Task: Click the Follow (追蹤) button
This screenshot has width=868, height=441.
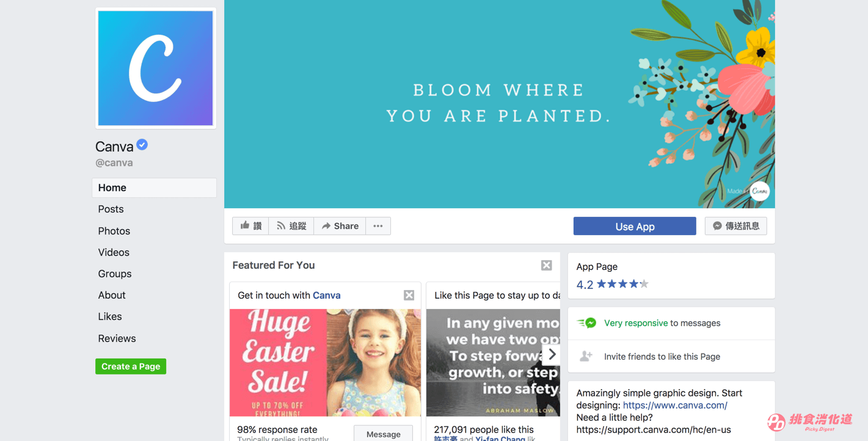Action: [x=291, y=226]
